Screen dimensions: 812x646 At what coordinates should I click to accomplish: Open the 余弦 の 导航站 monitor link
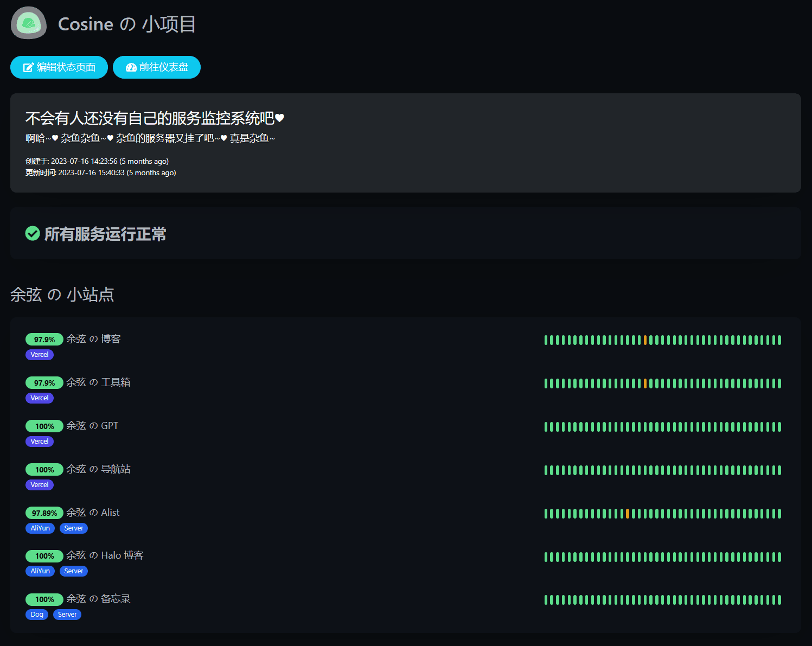click(98, 469)
